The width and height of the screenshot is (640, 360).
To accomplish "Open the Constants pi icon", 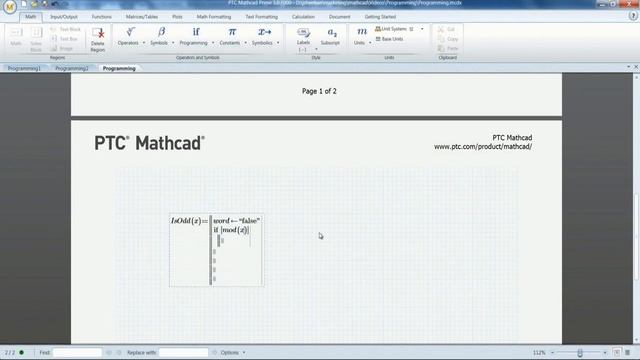I will coord(232,32).
